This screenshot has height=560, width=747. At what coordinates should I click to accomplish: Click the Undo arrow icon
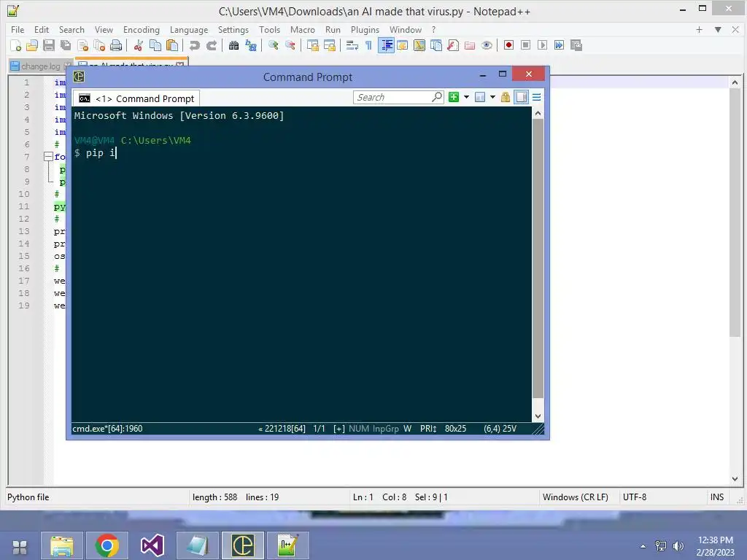tap(194, 45)
